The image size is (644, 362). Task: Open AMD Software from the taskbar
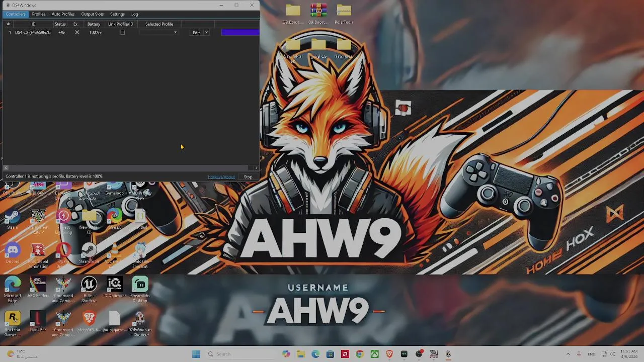pos(345,354)
